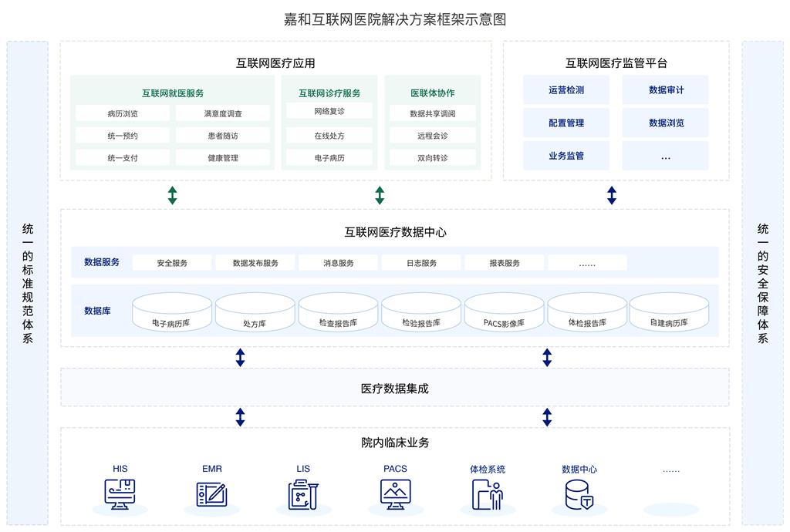Select the PACS影像库 database cylinder

pos(504,313)
